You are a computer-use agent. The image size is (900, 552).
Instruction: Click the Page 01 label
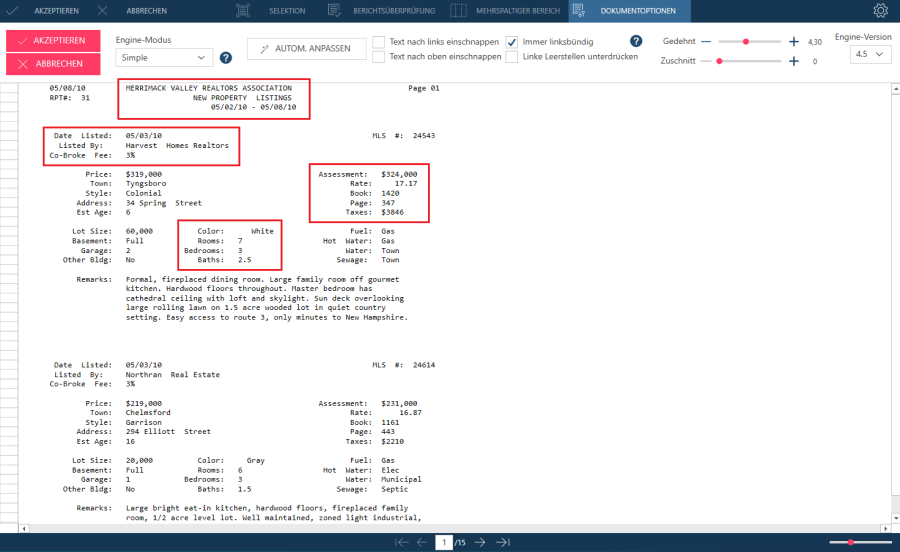[x=424, y=88]
